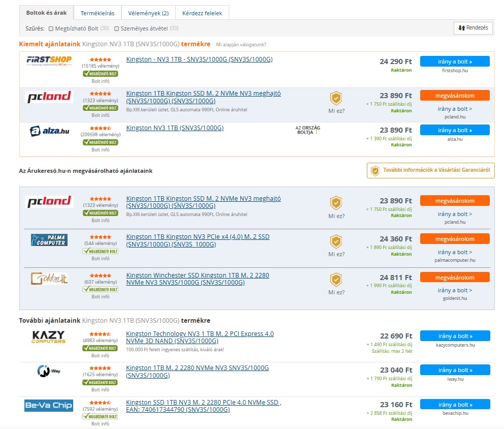Follow the irány a bolt link above goldenit.hu
Image resolution: width=504 pixels, height=429 pixels.
pos(455,290)
